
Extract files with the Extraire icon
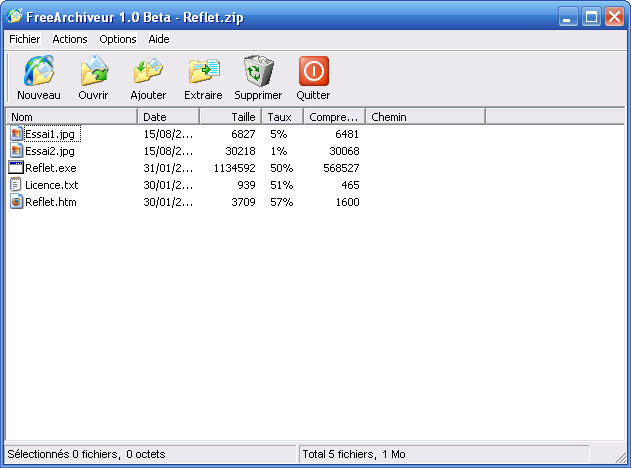[x=204, y=71]
